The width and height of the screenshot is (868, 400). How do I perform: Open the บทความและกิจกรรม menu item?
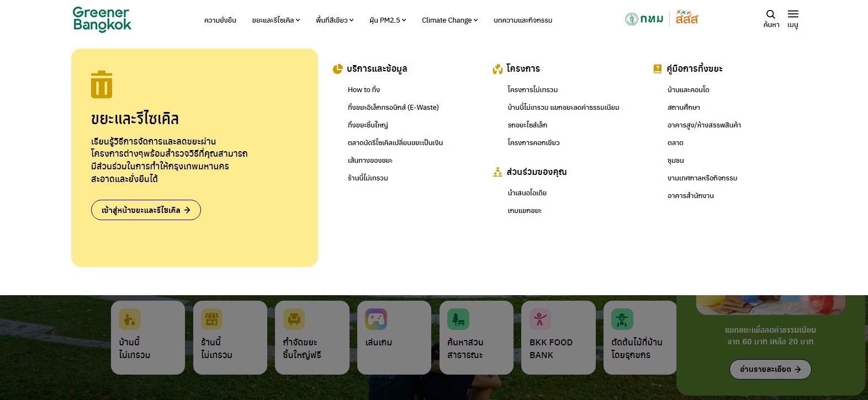pyautogui.click(x=523, y=20)
